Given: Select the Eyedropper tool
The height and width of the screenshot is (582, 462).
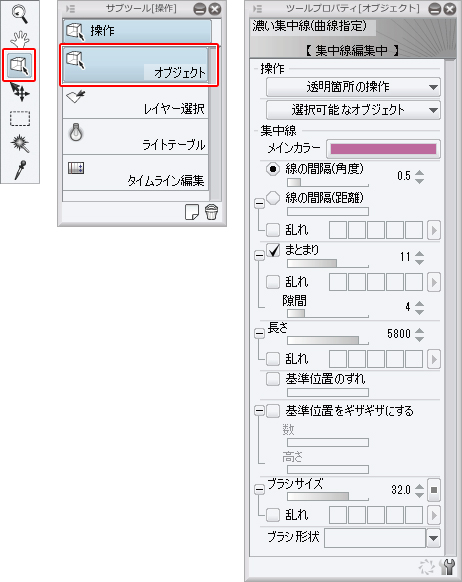Looking at the screenshot, I should 20,170.
